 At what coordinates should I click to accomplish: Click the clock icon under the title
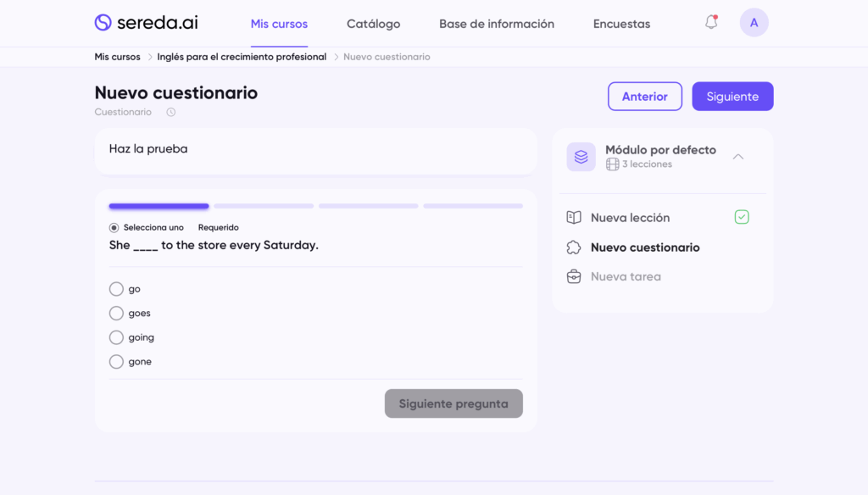tap(171, 112)
